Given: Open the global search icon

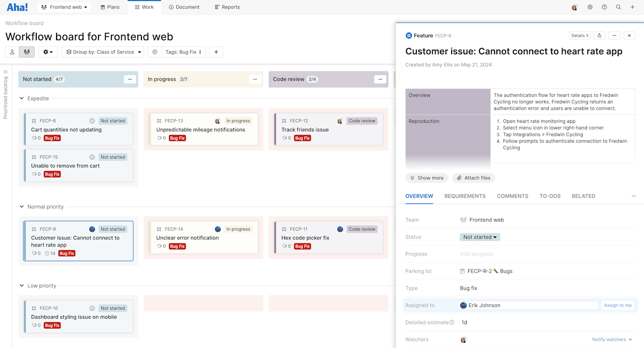Looking at the screenshot, I should [618, 7].
